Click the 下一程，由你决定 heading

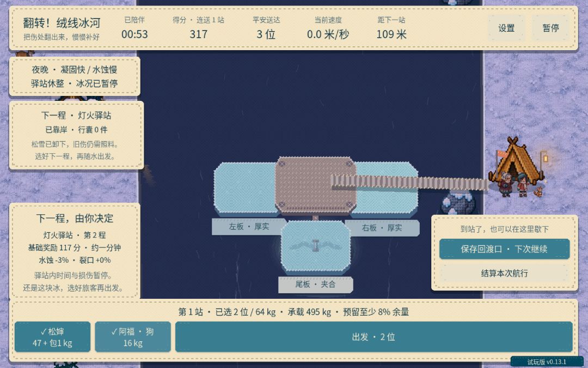75,218
